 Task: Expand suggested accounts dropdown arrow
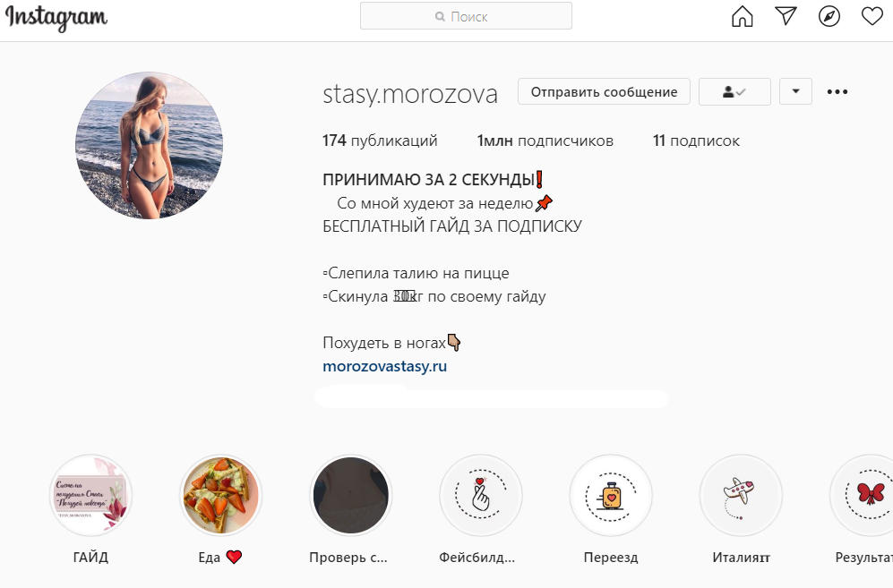(795, 91)
